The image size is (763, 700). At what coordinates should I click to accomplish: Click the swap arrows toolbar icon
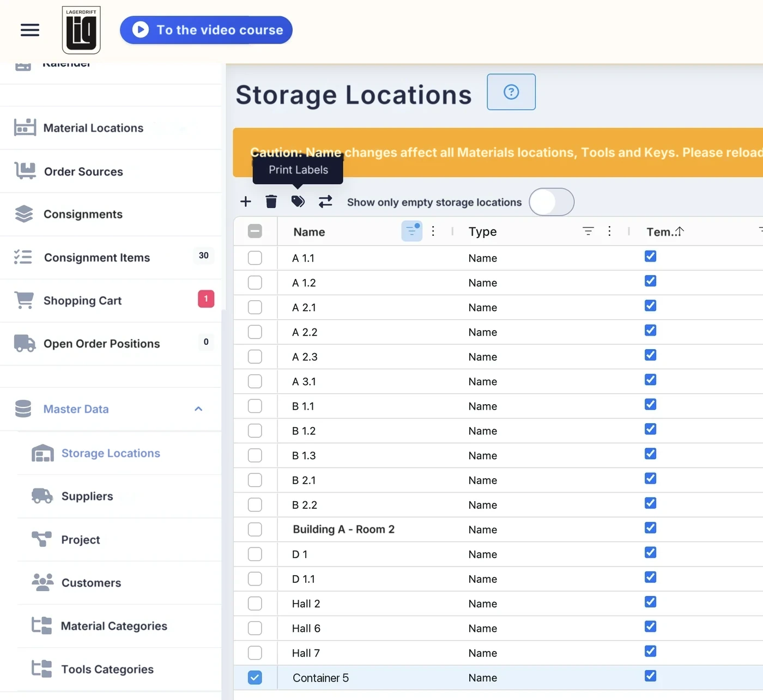325,202
